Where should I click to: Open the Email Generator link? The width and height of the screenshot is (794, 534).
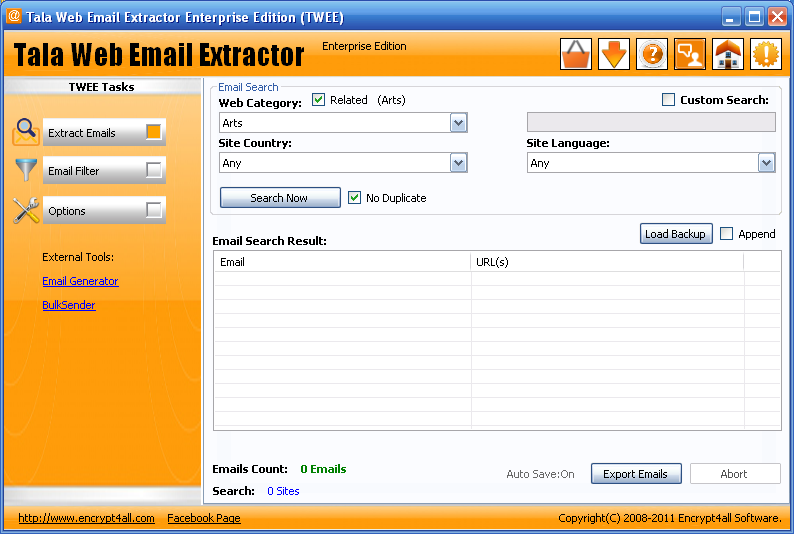(x=80, y=281)
